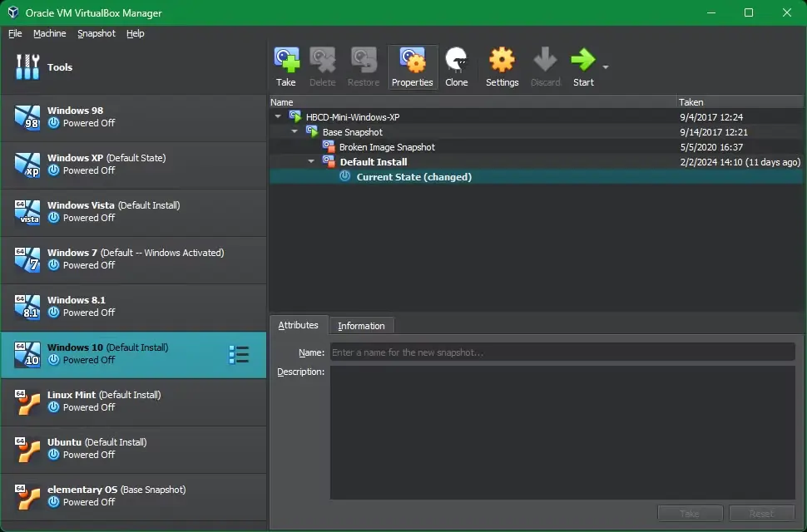Click the Clone sheep icon
The width and height of the screenshot is (807, 532).
coord(457,60)
